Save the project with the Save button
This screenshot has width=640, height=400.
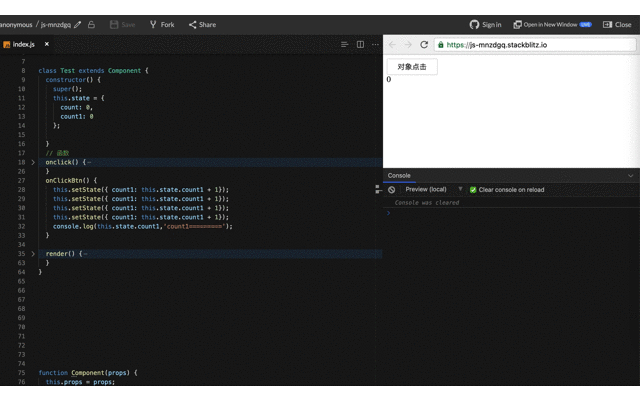point(122,24)
